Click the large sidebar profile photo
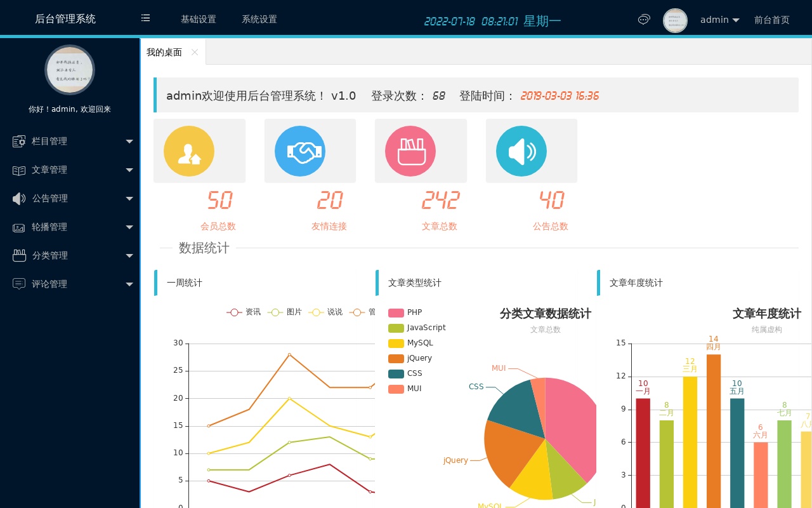This screenshot has height=508, width=812. 70,70
